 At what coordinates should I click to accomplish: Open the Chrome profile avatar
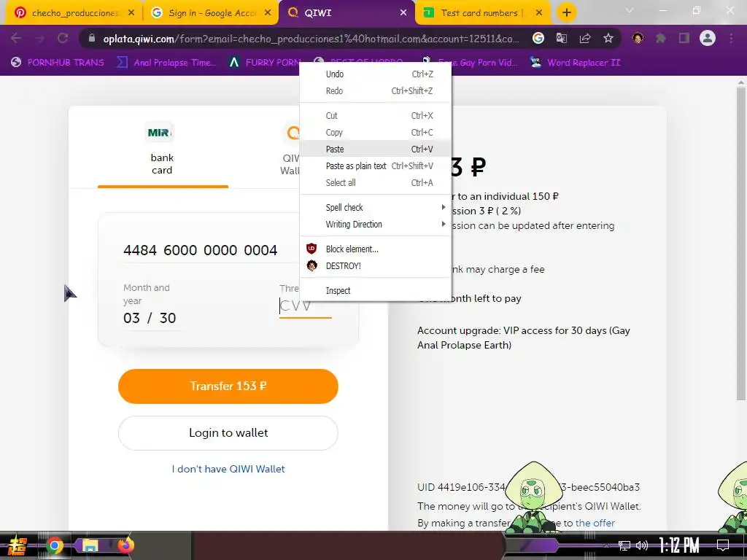pos(708,38)
